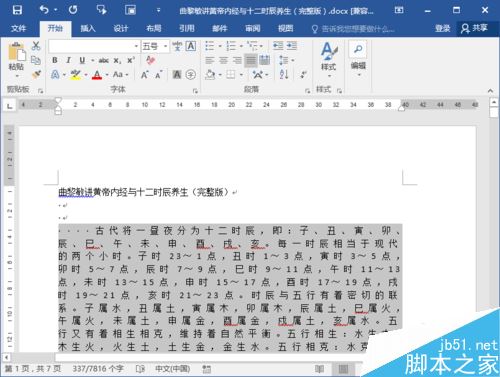Image resolution: width=500 pixels, height=377 pixels.
Task: Save the document with the floppy icon
Action: click(17, 10)
